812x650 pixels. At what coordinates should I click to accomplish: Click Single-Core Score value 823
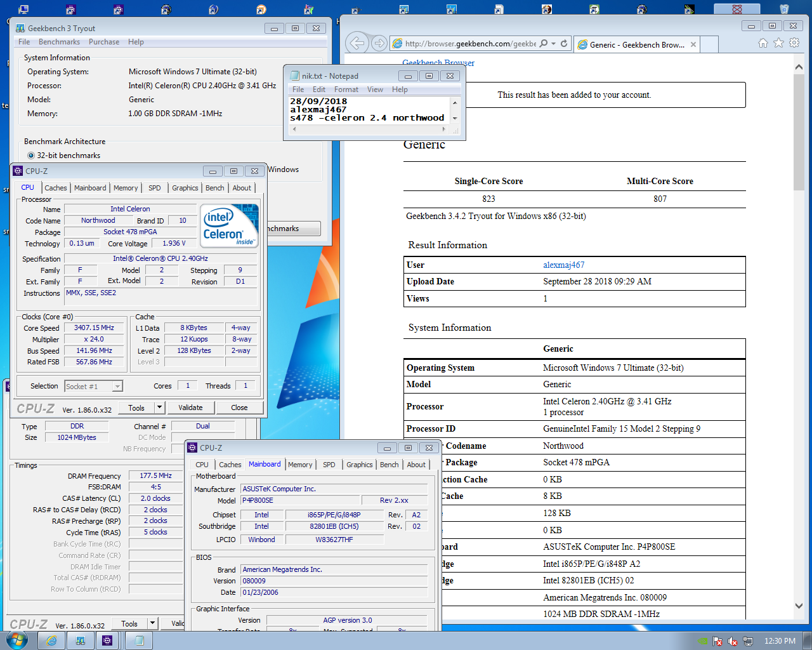point(488,199)
